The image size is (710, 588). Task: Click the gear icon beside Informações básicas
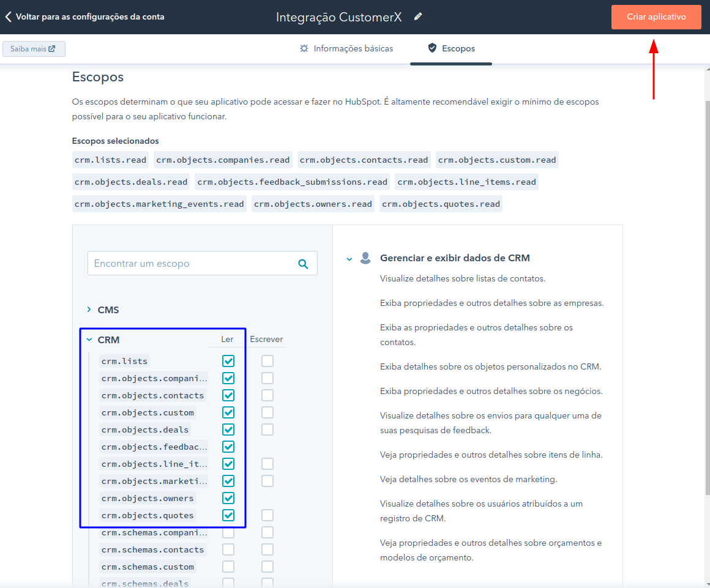pos(304,48)
